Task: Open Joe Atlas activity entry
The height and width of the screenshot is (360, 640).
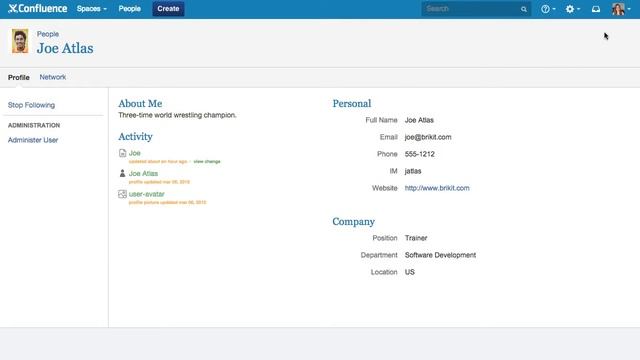Action: [x=143, y=173]
